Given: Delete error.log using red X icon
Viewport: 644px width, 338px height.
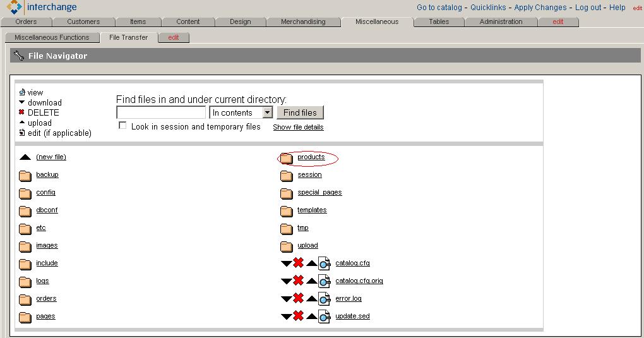Looking at the screenshot, I should pyautogui.click(x=299, y=298).
